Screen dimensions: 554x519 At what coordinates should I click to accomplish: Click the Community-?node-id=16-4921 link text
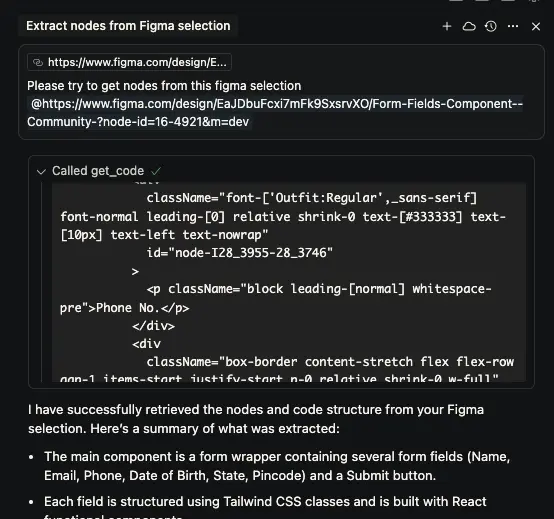click(x=138, y=122)
